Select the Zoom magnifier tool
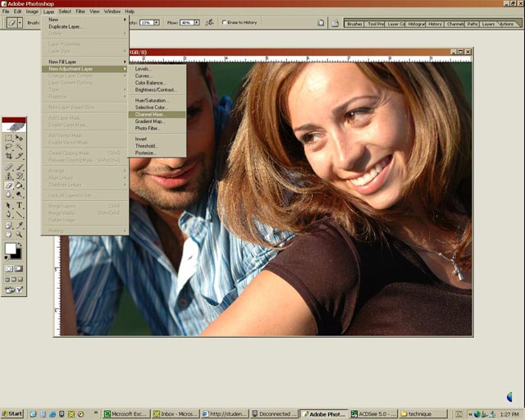525x420 pixels. pos(20,235)
